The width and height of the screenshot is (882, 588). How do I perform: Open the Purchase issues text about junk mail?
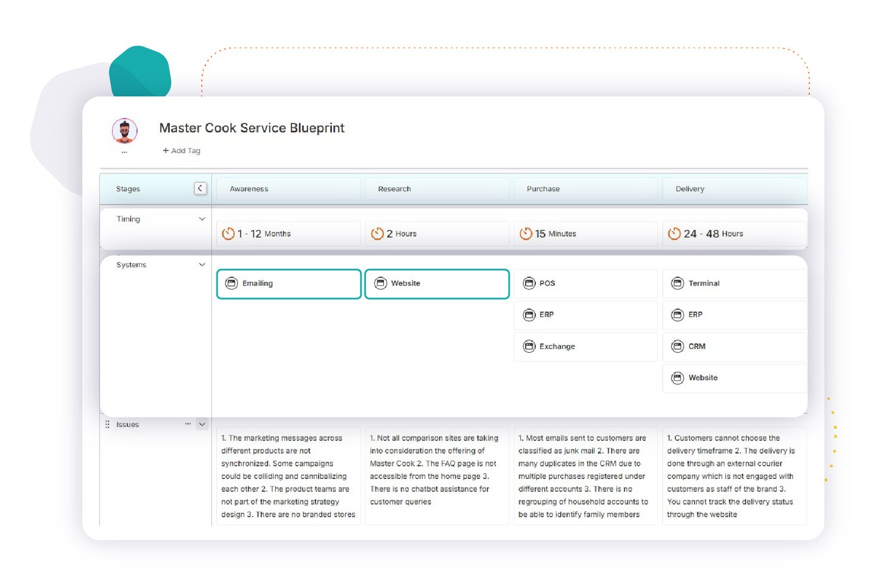(586, 476)
